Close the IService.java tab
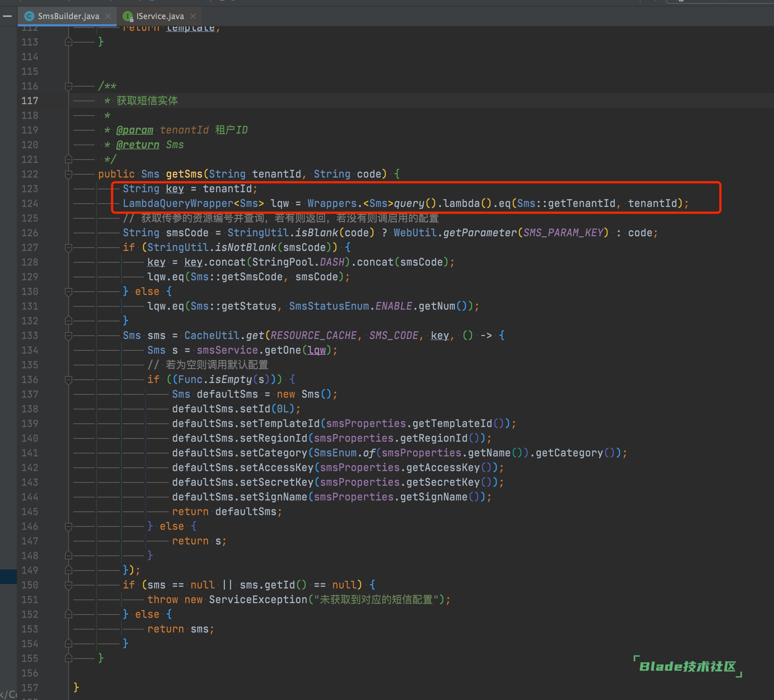The image size is (774, 700). pos(193,16)
